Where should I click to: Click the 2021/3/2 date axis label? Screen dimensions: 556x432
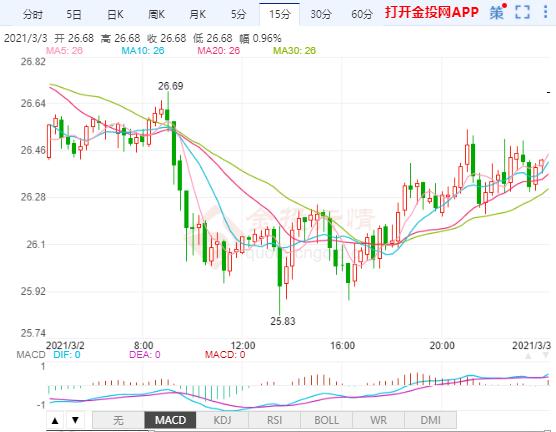[65, 345]
